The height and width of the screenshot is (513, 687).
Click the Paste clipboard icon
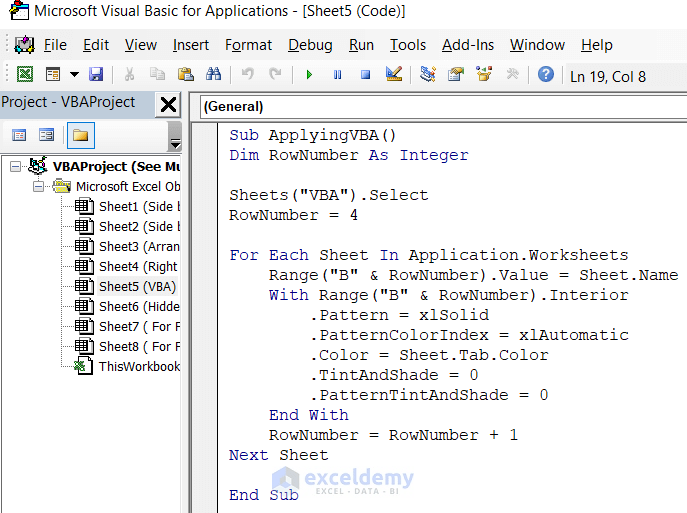coord(185,74)
